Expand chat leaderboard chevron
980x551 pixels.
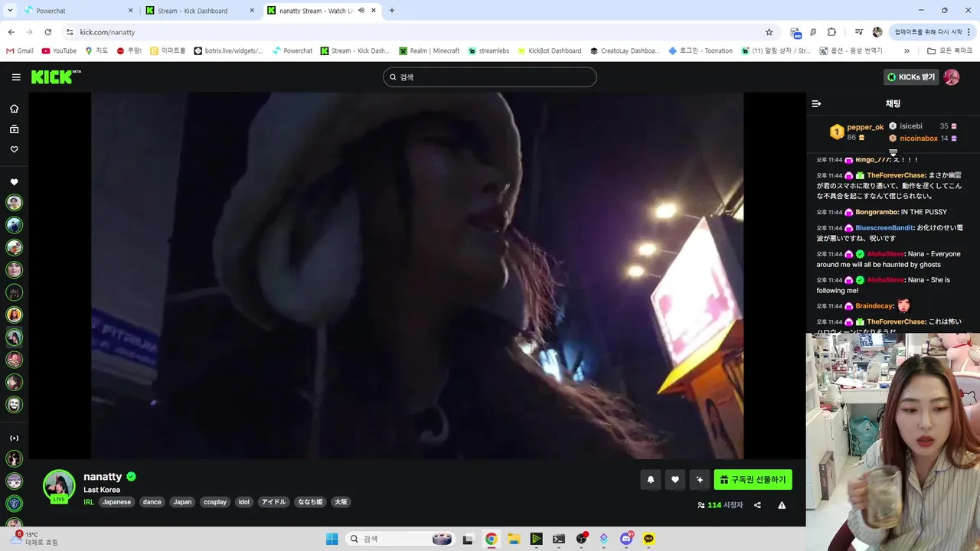point(893,153)
